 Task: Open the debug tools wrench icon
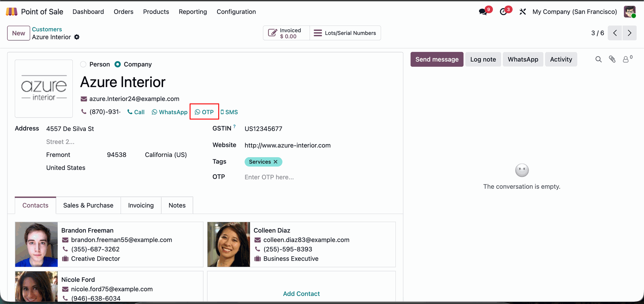pos(523,12)
